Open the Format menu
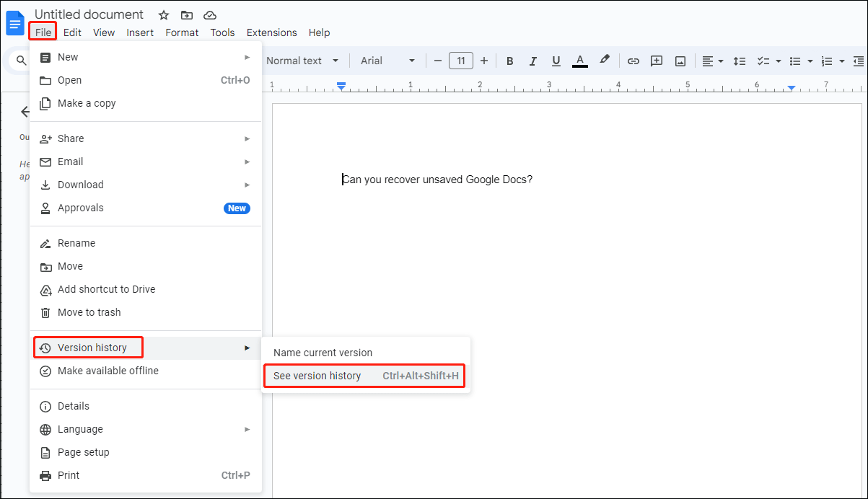This screenshot has width=868, height=499. [x=182, y=32]
